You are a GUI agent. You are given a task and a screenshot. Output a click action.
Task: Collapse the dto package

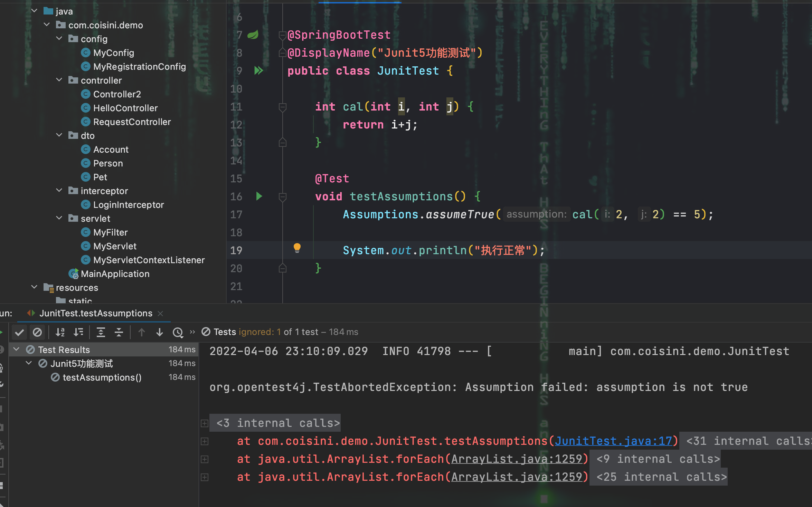tap(59, 135)
